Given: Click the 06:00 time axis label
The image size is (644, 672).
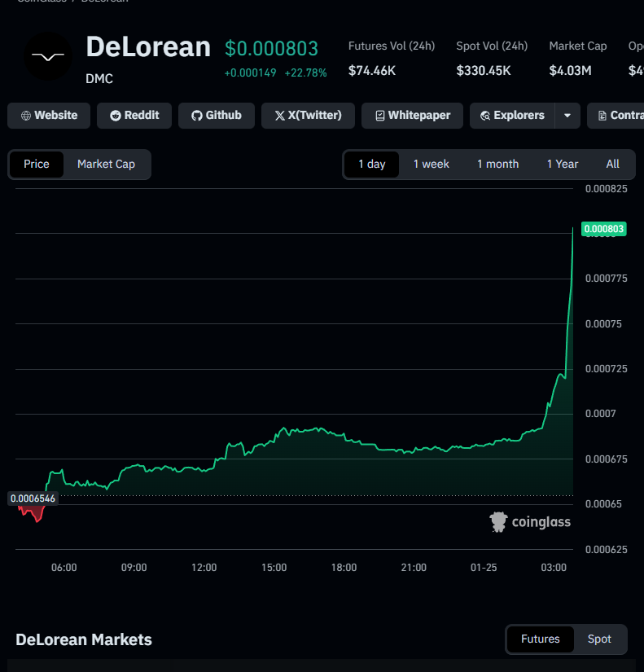Looking at the screenshot, I should coord(64,568).
